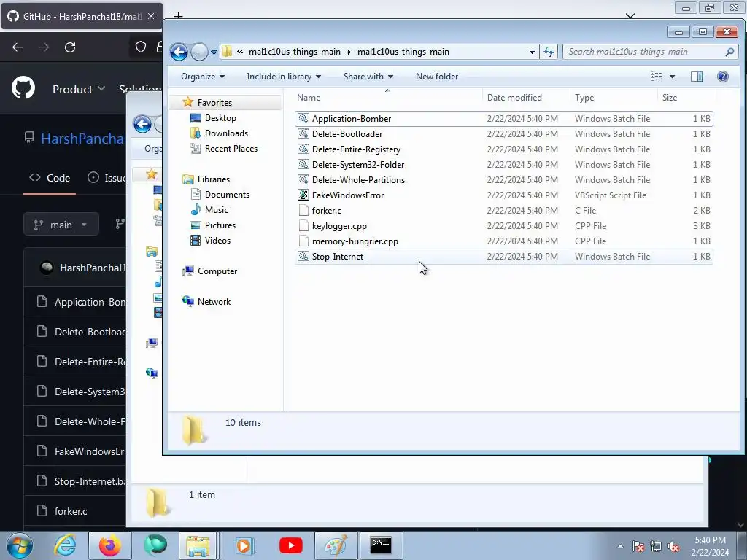Select the Application-Bomber batch file icon
Screen dimensions: 747x560
[x=303, y=119]
